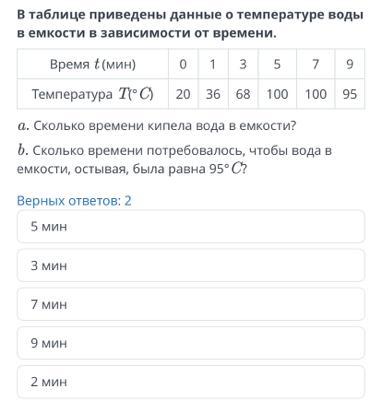Viewport: 382px width, 409px height.
Task: Select the "5 мин" answer option
Action: click(x=191, y=227)
